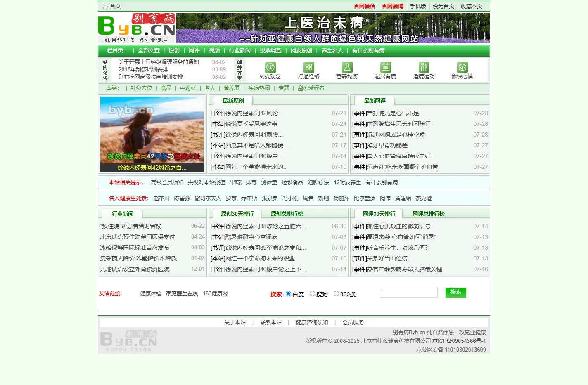Viewport: 588px width, 385px height.
Task: Click the 收藏本页 link
Action: pyautogui.click(x=472, y=6)
